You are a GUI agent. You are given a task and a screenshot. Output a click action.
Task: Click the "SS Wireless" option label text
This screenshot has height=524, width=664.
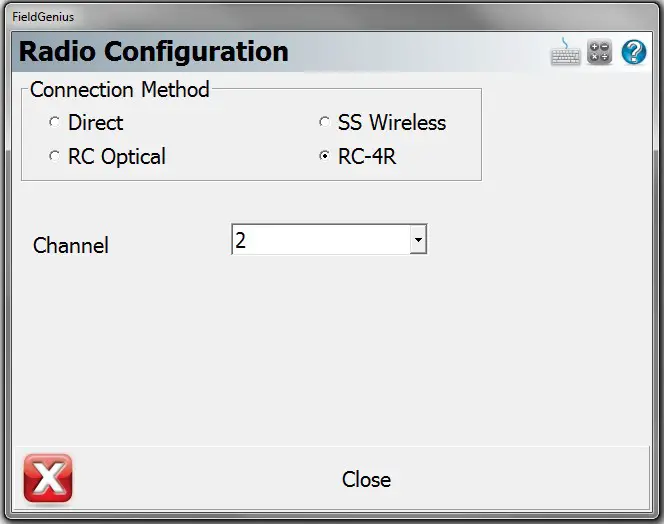click(x=392, y=123)
